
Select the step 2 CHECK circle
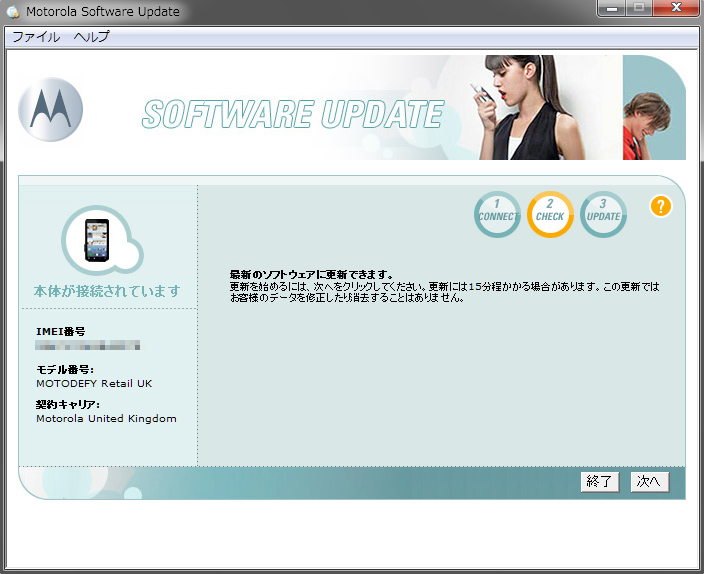pos(550,214)
